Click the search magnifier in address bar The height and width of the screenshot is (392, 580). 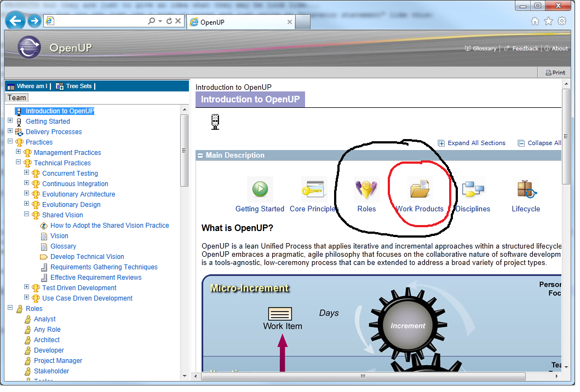pos(151,21)
